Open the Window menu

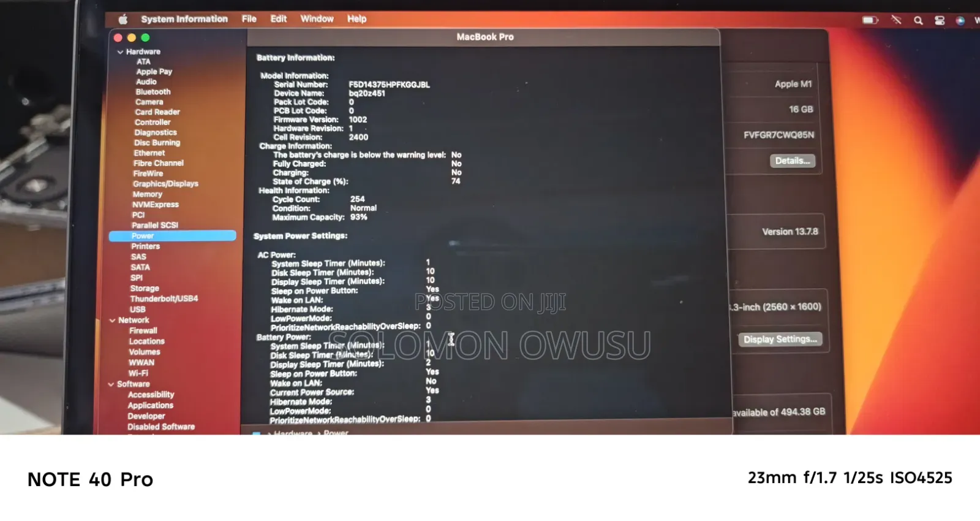[x=317, y=19]
